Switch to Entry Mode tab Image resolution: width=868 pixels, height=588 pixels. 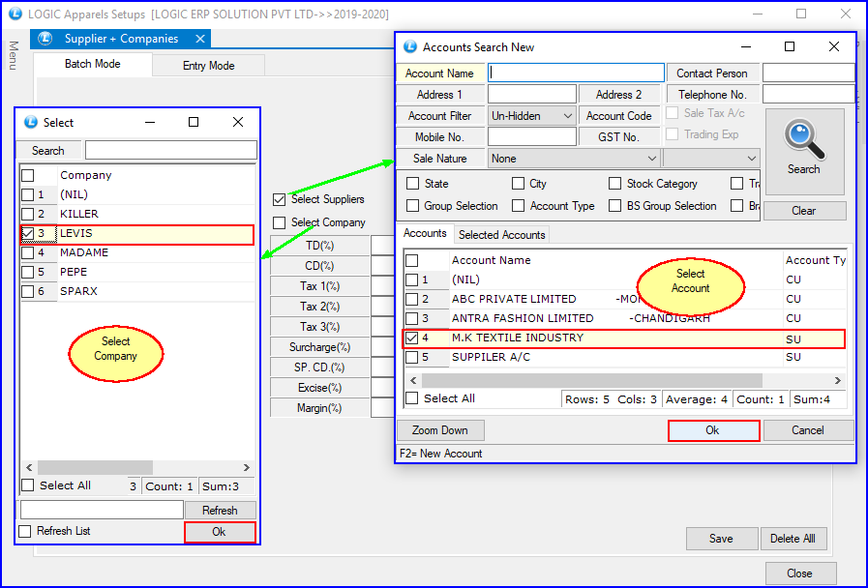(209, 65)
